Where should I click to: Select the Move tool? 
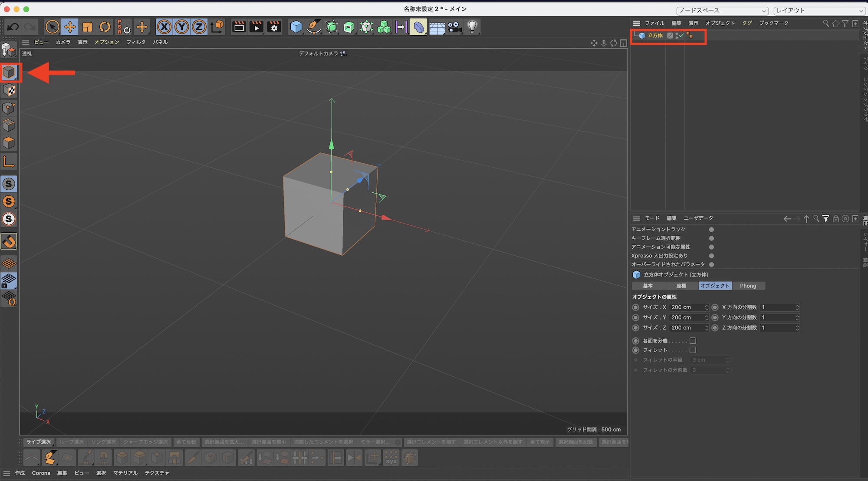[70, 27]
